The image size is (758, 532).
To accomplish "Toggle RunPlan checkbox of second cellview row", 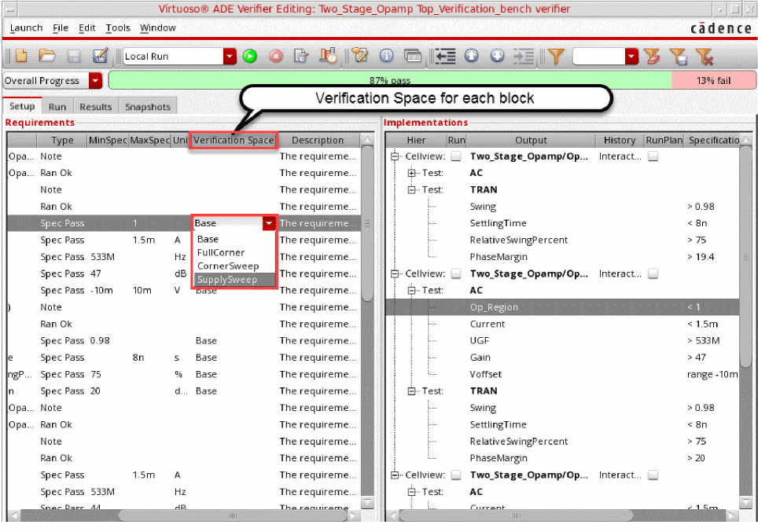I will click(x=653, y=273).
